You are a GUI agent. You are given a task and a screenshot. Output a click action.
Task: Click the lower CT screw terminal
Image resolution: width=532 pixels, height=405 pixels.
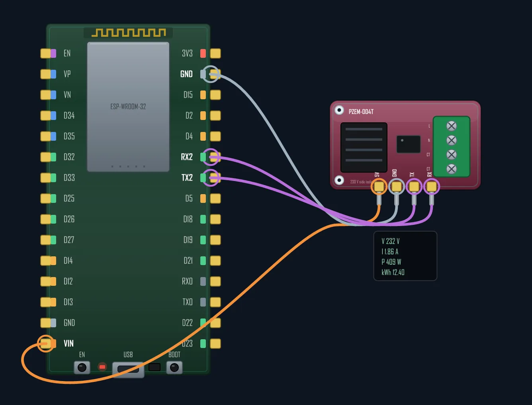(x=452, y=169)
